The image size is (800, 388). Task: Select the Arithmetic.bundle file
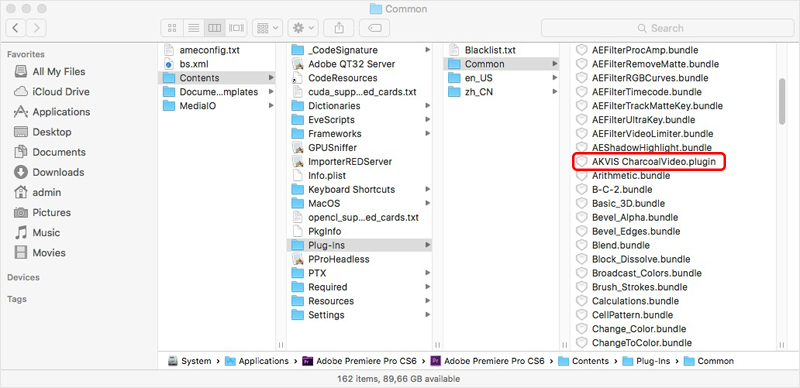click(631, 175)
